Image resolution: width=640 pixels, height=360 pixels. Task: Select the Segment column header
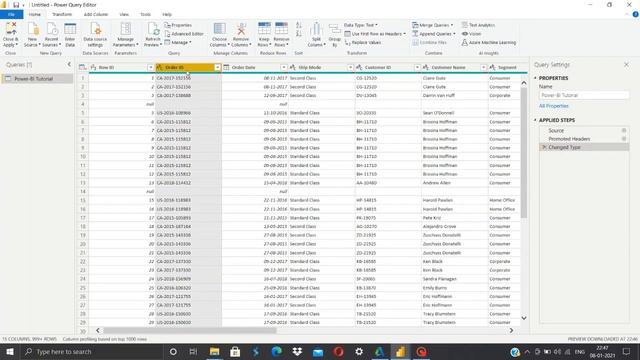pyautogui.click(x=507, y=67)
